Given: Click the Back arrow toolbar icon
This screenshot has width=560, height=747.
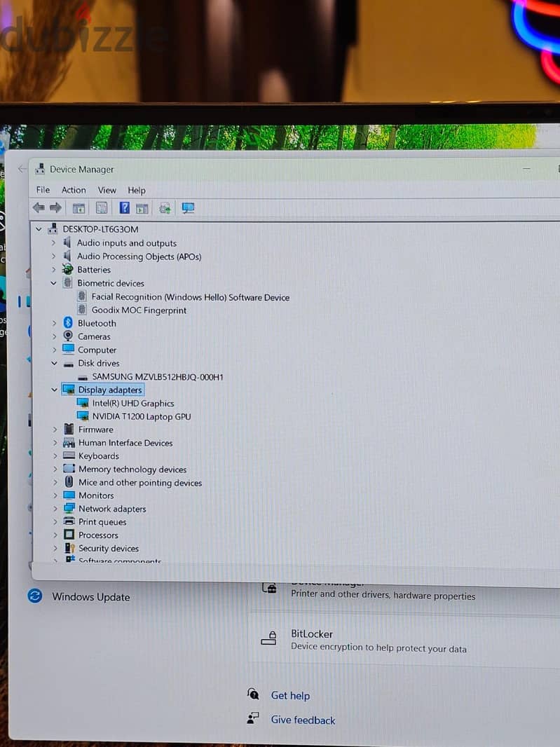Looking at the screenshot, I should click(39, 207).
